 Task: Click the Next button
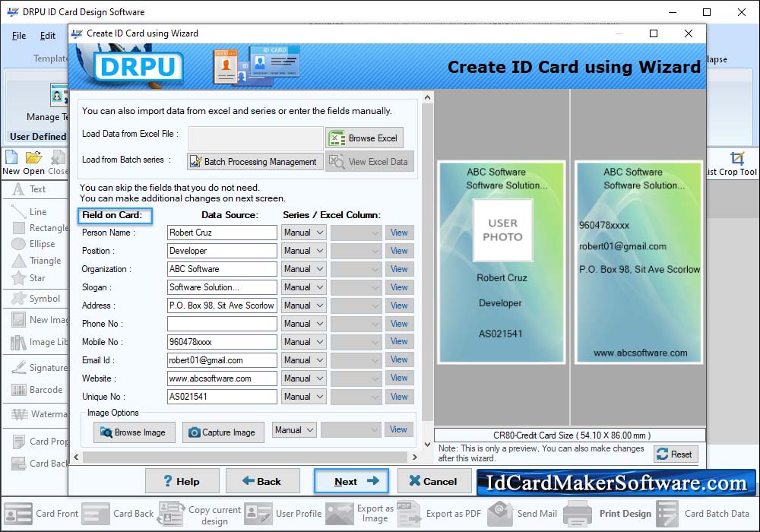click(351, 481)
